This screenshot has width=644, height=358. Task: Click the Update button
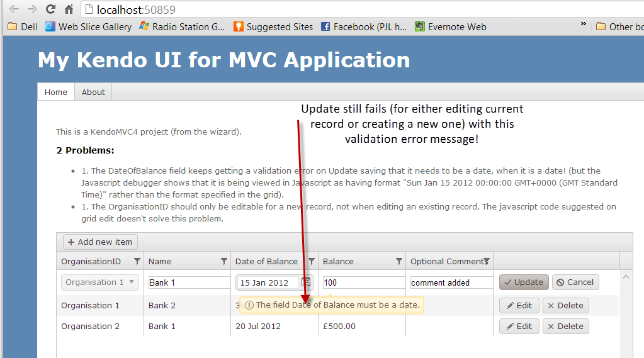tap(524, 282)
